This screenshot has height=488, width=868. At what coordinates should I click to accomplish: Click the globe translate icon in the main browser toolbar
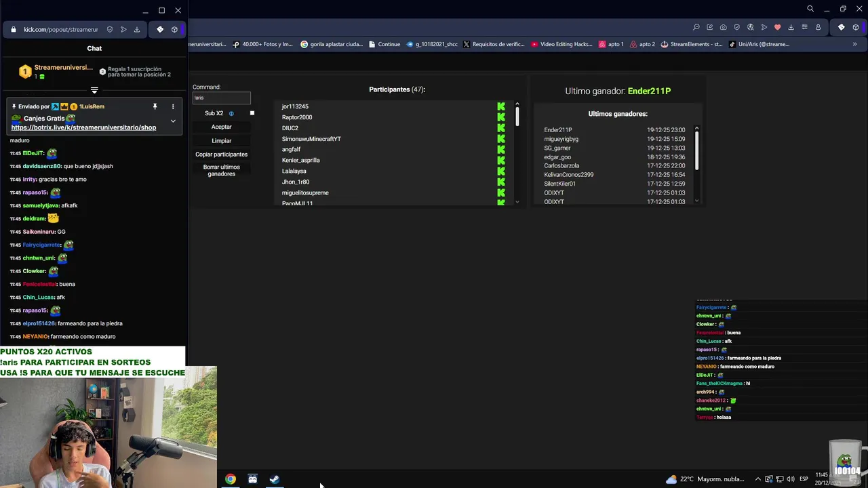(750, 27)
